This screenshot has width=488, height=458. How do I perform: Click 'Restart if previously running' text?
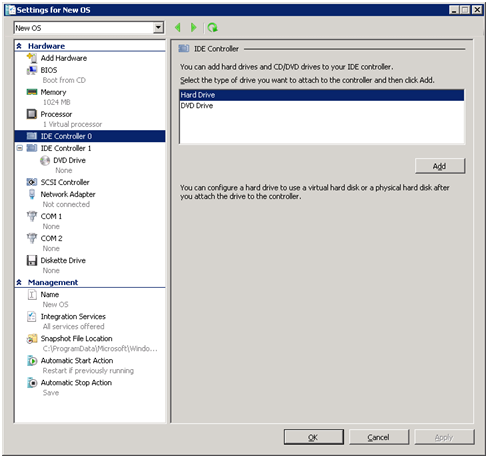click(x=88, y=370)
